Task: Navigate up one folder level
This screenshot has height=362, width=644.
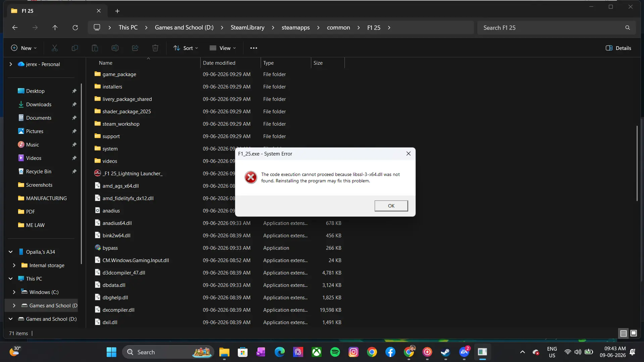Action: tap(55, 27)
